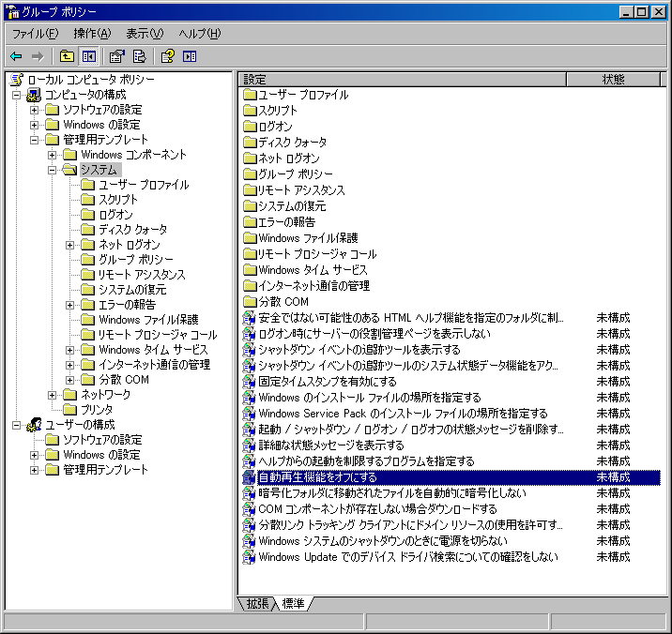Click the 状態 column header
Viewport: 672px width, 634px height.
click(x=613, y=80)
